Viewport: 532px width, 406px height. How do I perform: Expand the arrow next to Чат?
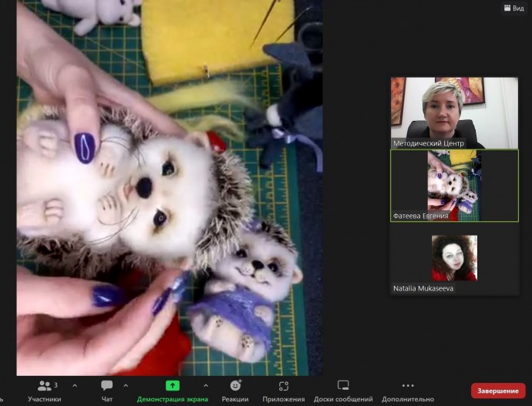tap(126, 385)
